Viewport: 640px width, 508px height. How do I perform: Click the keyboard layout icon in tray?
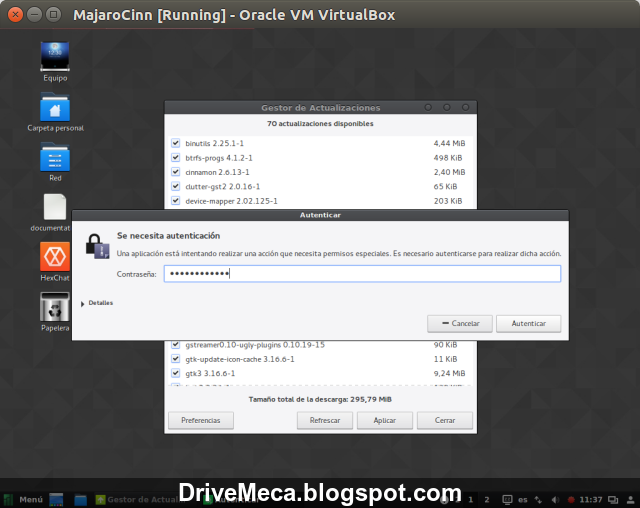507,499
